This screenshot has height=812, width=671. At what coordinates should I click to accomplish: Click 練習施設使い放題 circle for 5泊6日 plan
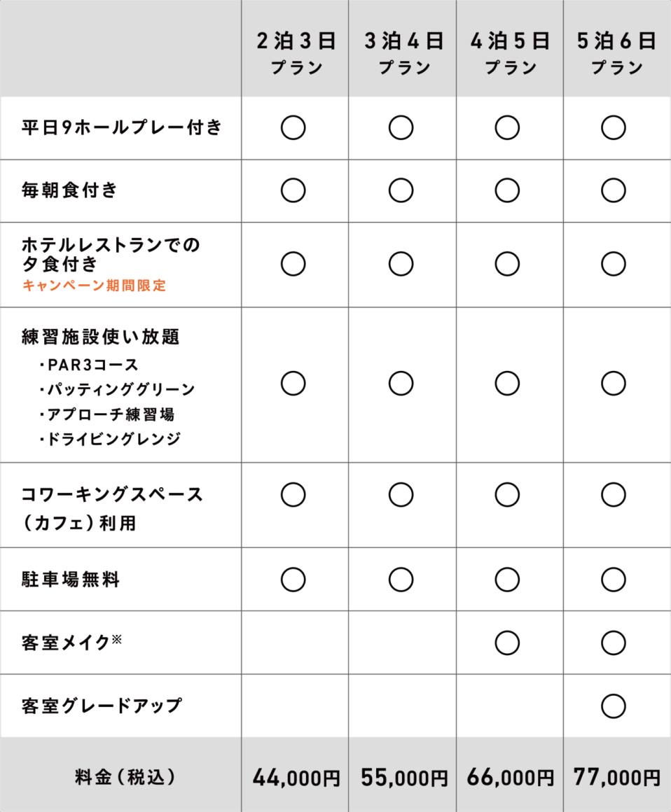pyautogui.click(x=613, y=383)
